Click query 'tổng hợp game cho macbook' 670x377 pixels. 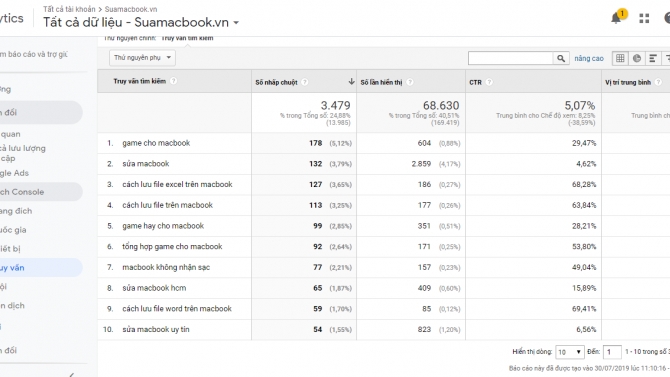point(172,247)
